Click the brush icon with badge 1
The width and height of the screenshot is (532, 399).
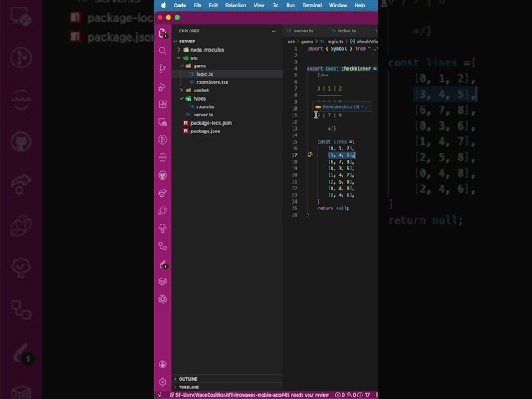tap(163, 264)
